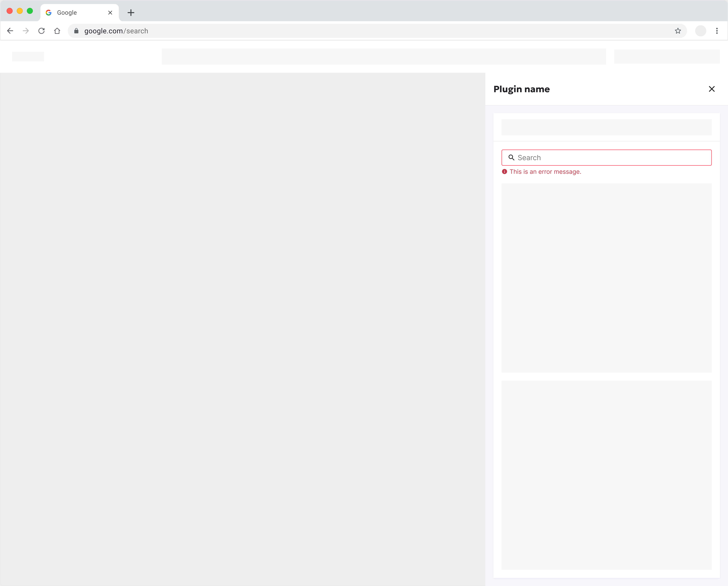Click the magnifier icon in Search

(511, 158)
